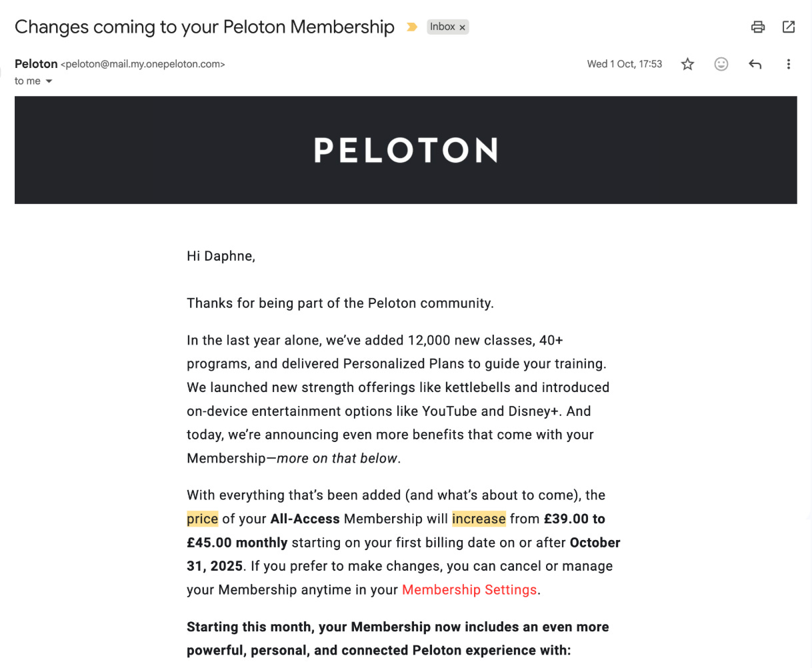Click the 'Hi Daphne,' greeting text

pos(221,256)
